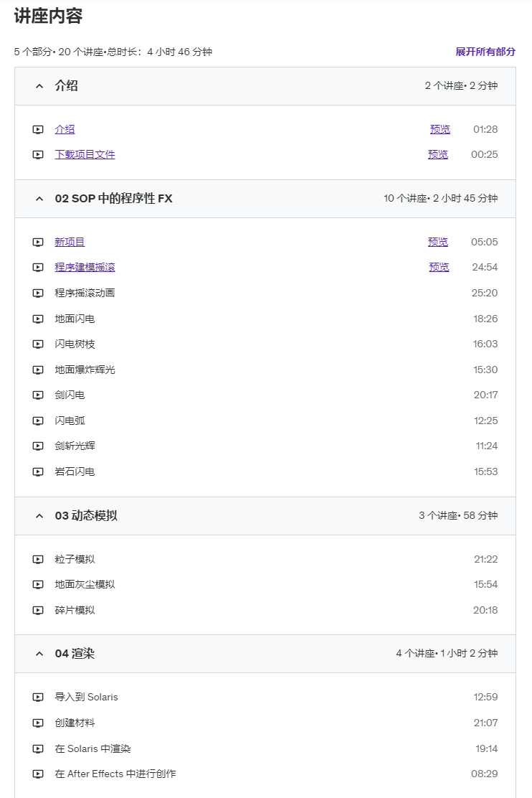Click video icon beside 创建材料
The width and height of the screenshot is (532, 798).
(x=38, y=723)
